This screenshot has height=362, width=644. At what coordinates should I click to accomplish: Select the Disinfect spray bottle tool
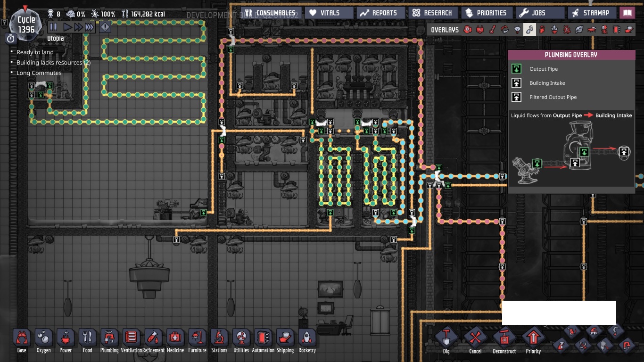click(x=562, y=346)
